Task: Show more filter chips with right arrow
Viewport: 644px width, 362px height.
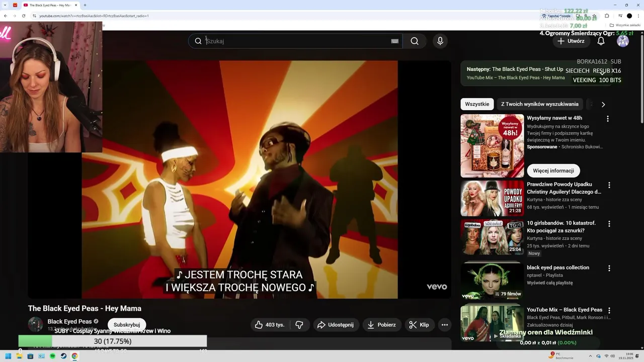Action: click(603, 105)
